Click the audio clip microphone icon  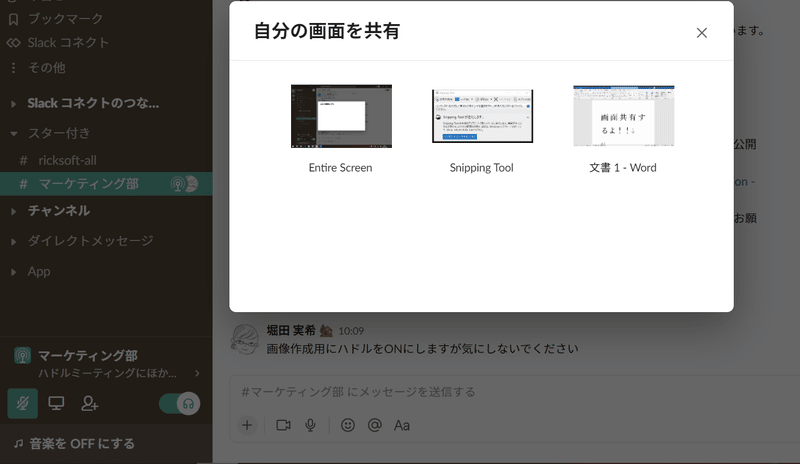tap(310, 425)
